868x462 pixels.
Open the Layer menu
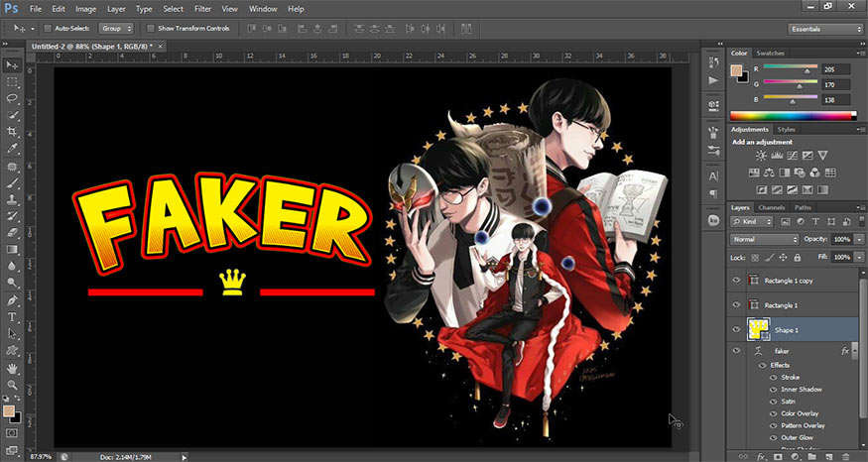[116, 9]
